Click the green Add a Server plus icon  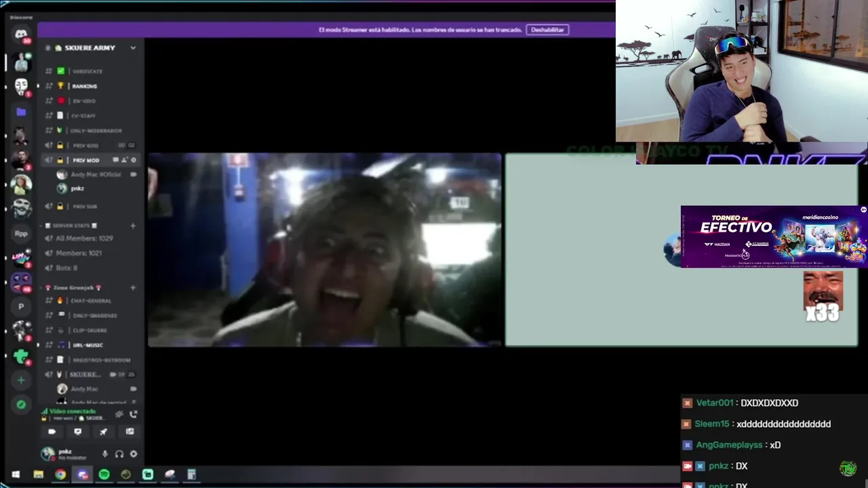click(21, 380)
